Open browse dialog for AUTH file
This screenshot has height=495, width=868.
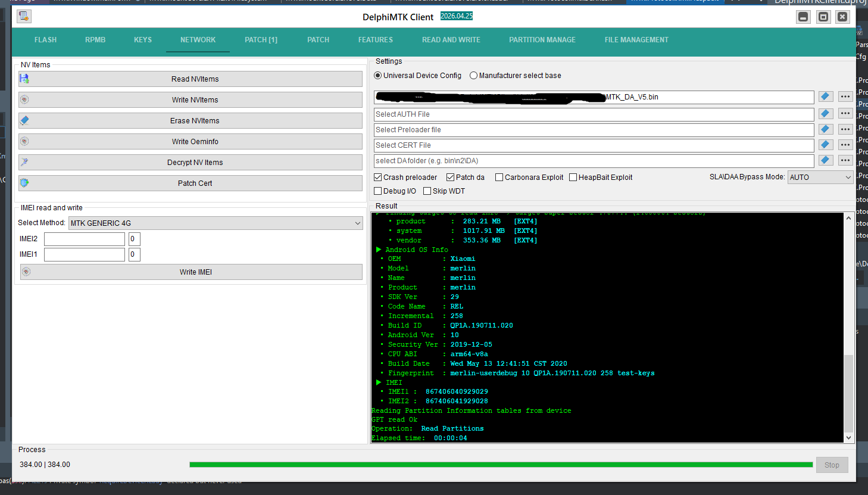[845, 113]
